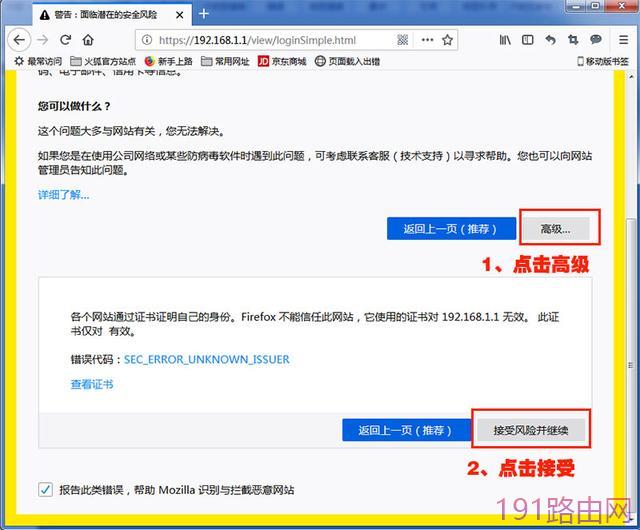Show site information icon in address bar
640x530 pixels.
click(147, 40)
